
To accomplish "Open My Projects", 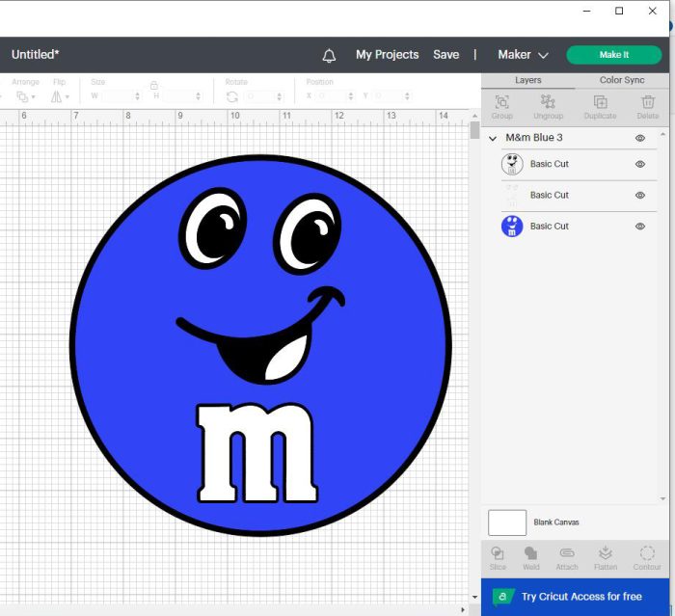I will point(387,55).
